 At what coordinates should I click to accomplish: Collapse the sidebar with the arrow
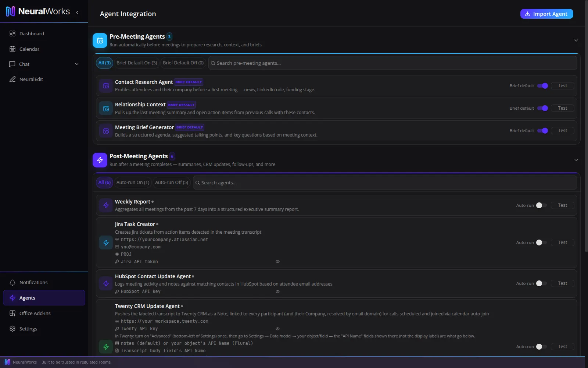coord(77,13)
